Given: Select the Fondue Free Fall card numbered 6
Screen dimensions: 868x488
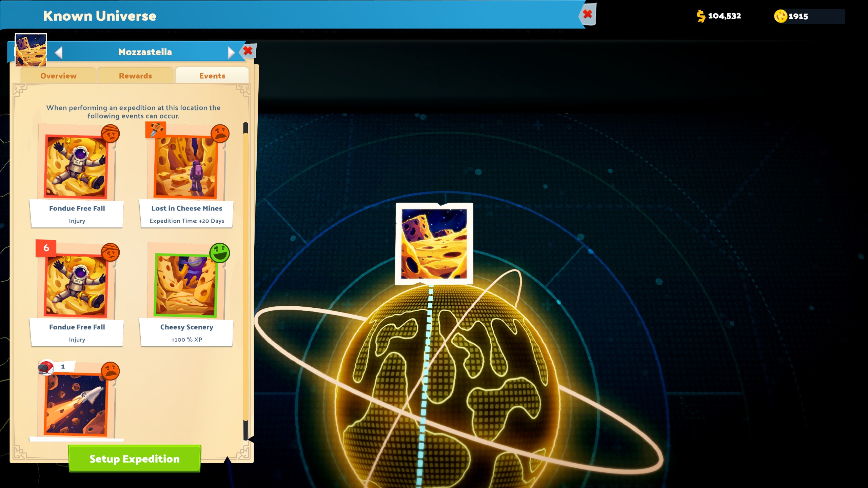Looking at the screenshot, I should click(77, 294).
